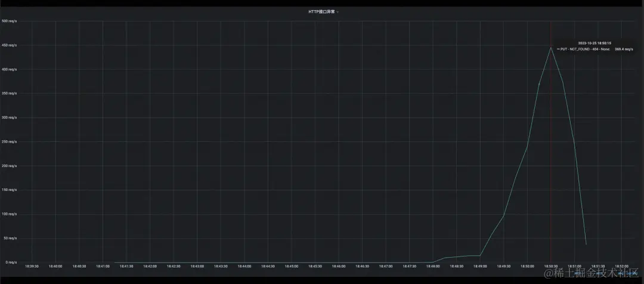644x284 pixels.
Task: Click the 18:45:00 time axis label
Action: [x=292, y=266]
